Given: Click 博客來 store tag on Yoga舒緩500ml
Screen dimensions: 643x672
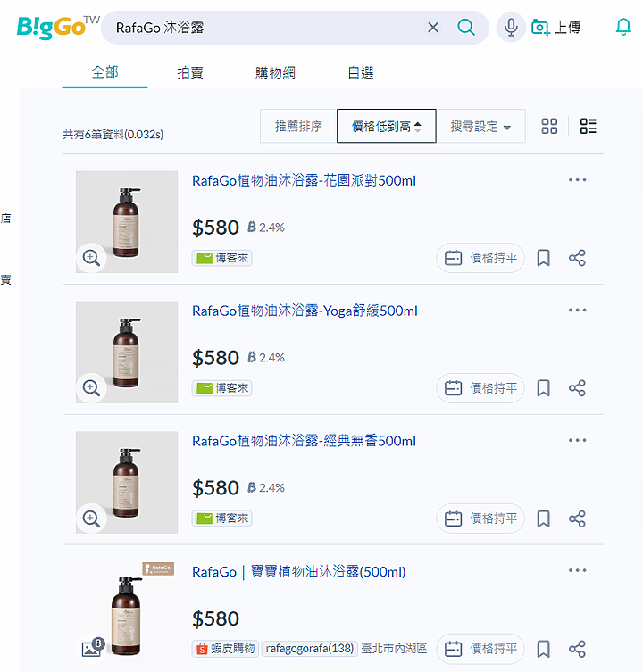Looking at the screenshot, I should coord(221,388).
